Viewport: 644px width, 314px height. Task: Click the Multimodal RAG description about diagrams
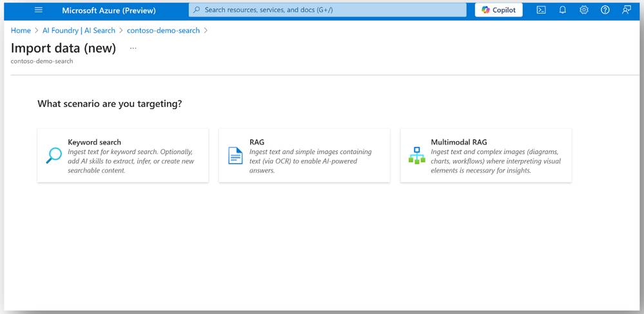click(x=496, y=161)
